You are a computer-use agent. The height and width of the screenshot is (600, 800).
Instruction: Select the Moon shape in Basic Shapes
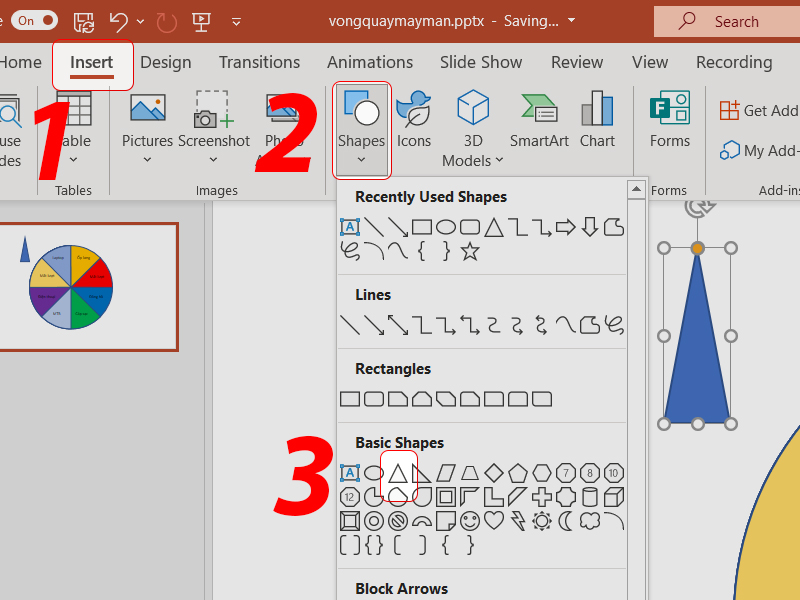click(566, 521)
